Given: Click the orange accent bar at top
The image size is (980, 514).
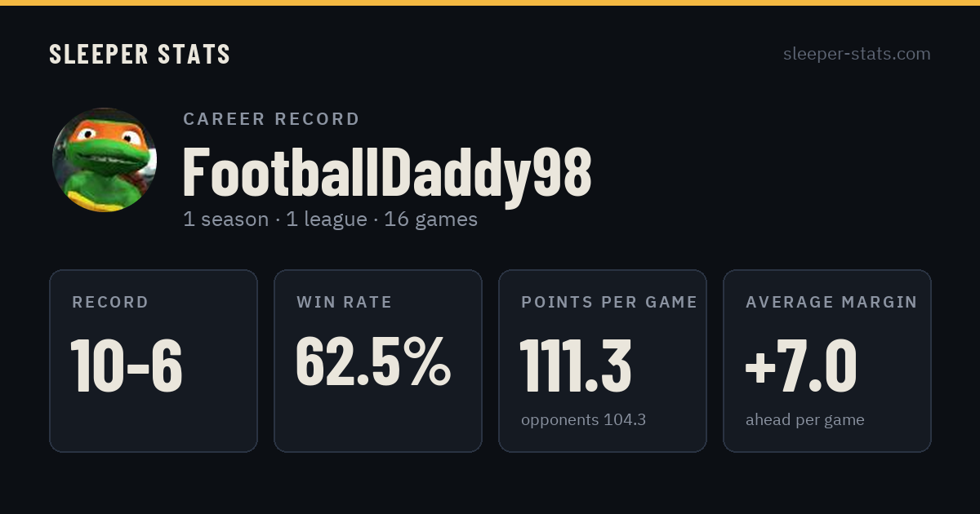Looking at the screenshot, I should pyautogui.click(x=490, y=2).
